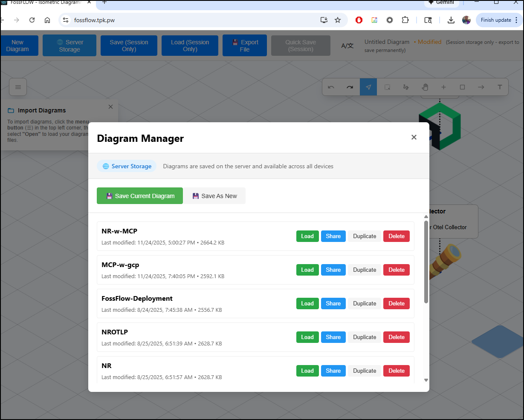Viewport: 524px width, 420px height.
Task: Click Save Current Diagram button
Action: pos(140,196)
